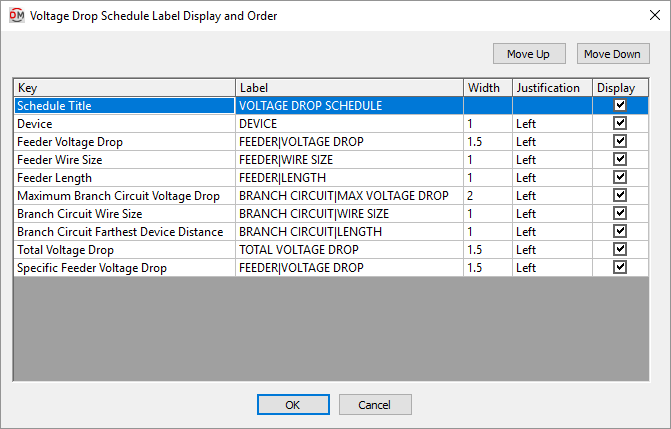Image resolution: width=671 pixels, height=429 pixels.
Task: Click the Move Up button
Action: click(529, 54)
